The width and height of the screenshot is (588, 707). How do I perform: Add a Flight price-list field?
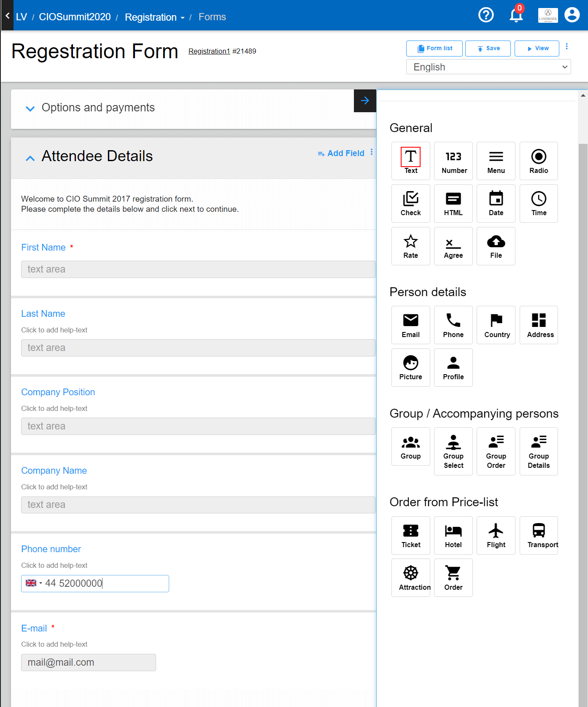point(496,535)
